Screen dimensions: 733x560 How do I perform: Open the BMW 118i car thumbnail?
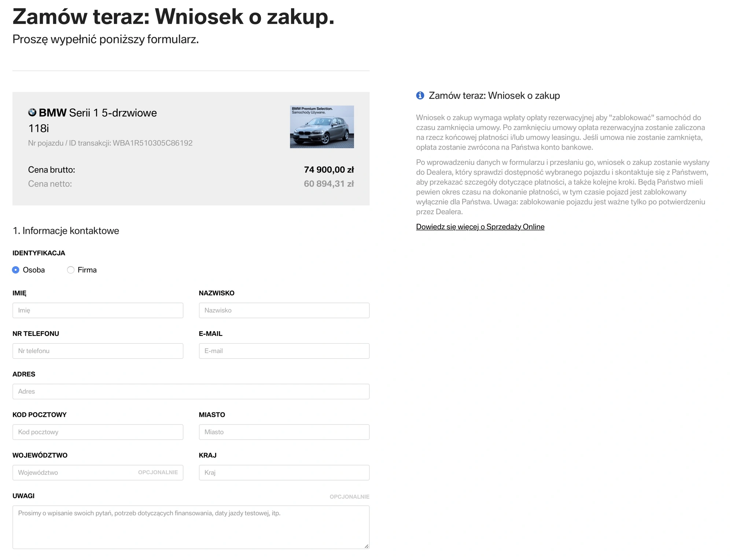(x=322, y=127)
